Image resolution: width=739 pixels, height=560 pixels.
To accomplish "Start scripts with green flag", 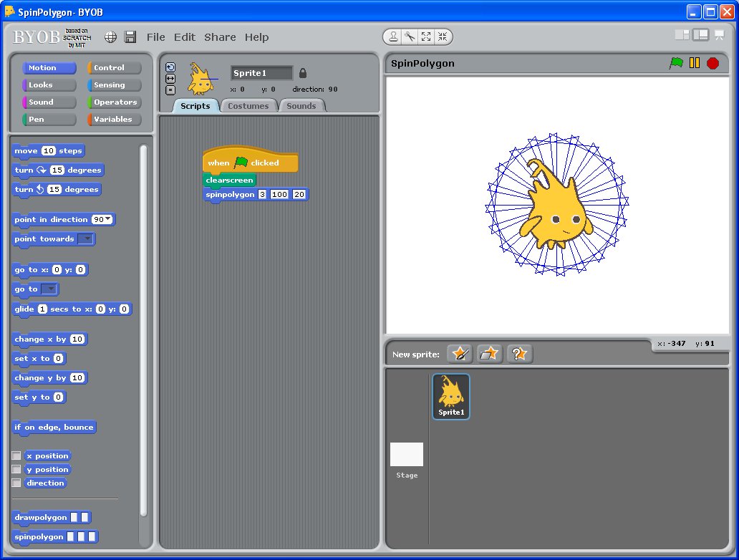I will click(676, 63).
